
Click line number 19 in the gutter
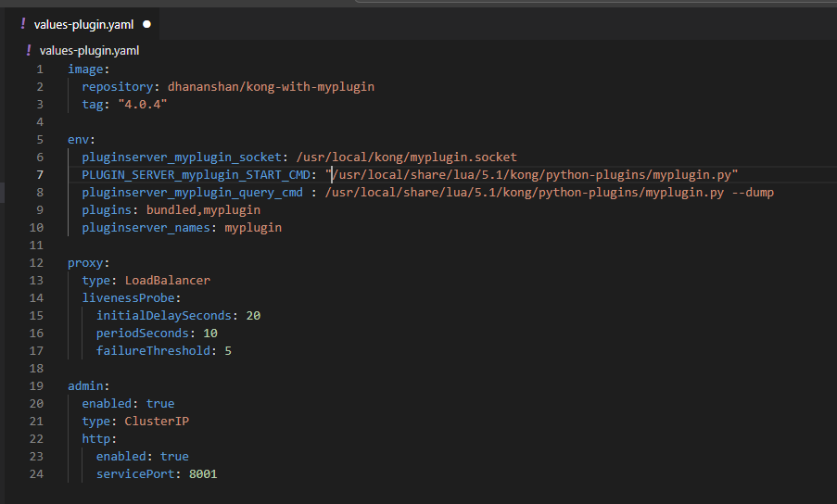point(36,385)
